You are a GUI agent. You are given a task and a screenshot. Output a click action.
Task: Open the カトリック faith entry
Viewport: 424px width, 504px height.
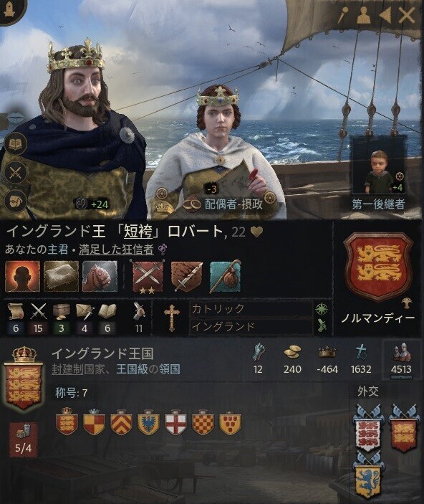[251, 309]
